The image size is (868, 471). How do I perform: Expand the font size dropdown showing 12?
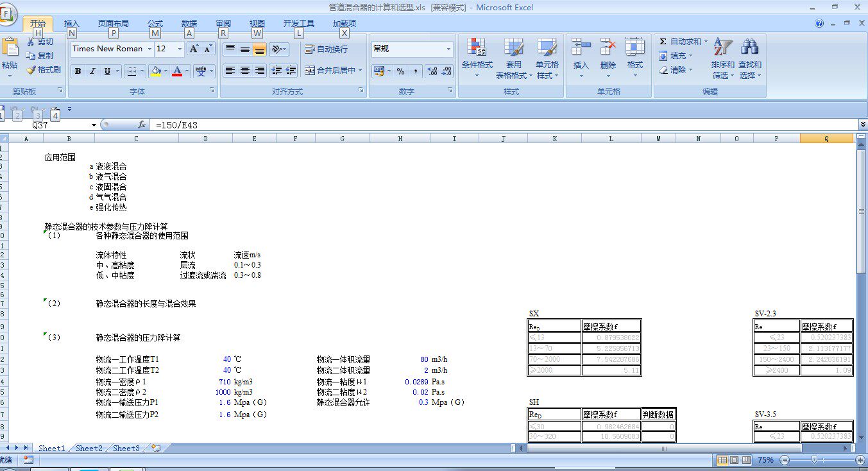point(180,49)
